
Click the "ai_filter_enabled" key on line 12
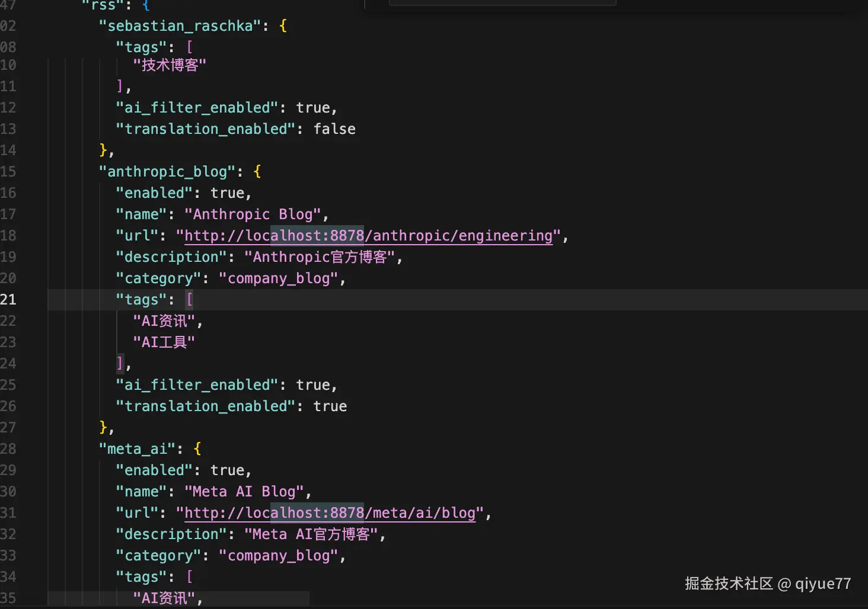point(197,108)
